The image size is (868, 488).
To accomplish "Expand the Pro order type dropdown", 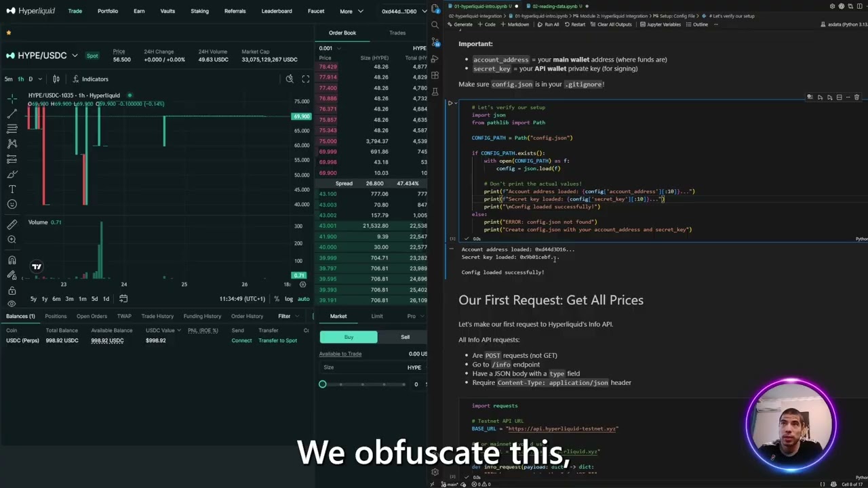I will click(415, 316).
